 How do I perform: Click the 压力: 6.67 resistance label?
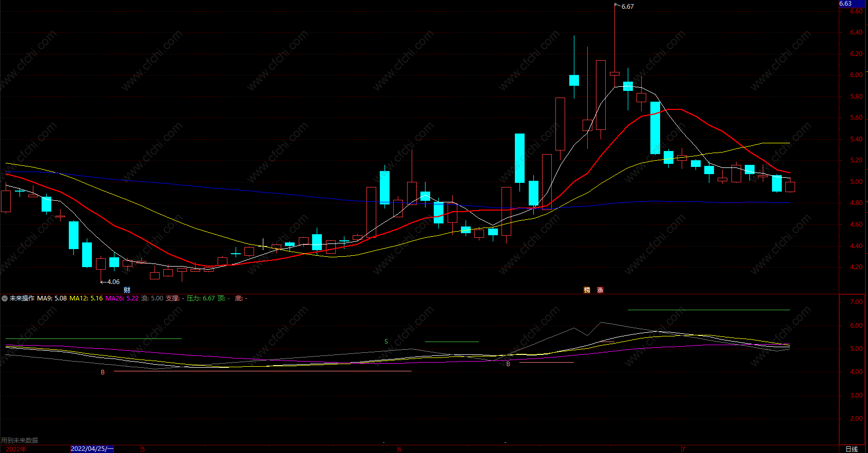pyautogui.click(x=201, y=298)
